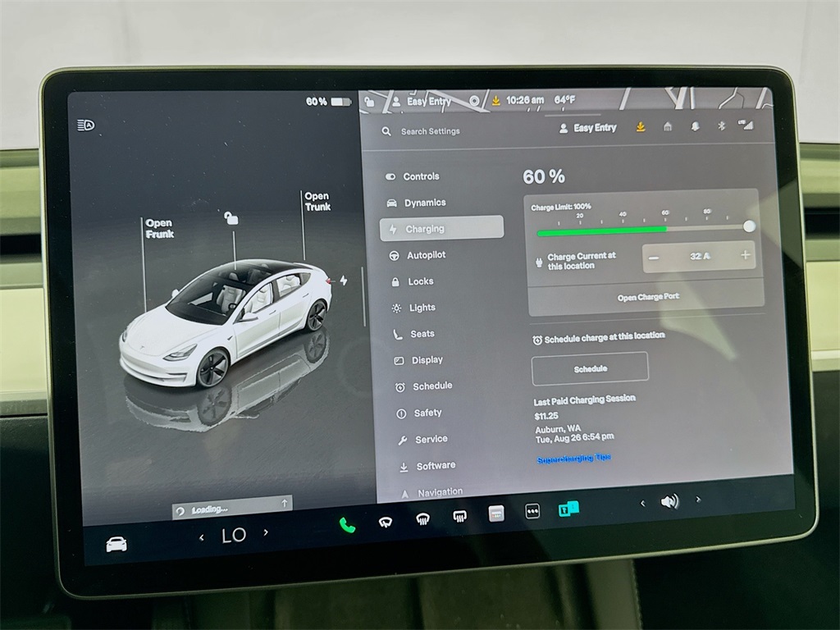Viewport: 840px width, 630px height.
Task: Turn on front windshield defrost
Action: coord(422,519)
